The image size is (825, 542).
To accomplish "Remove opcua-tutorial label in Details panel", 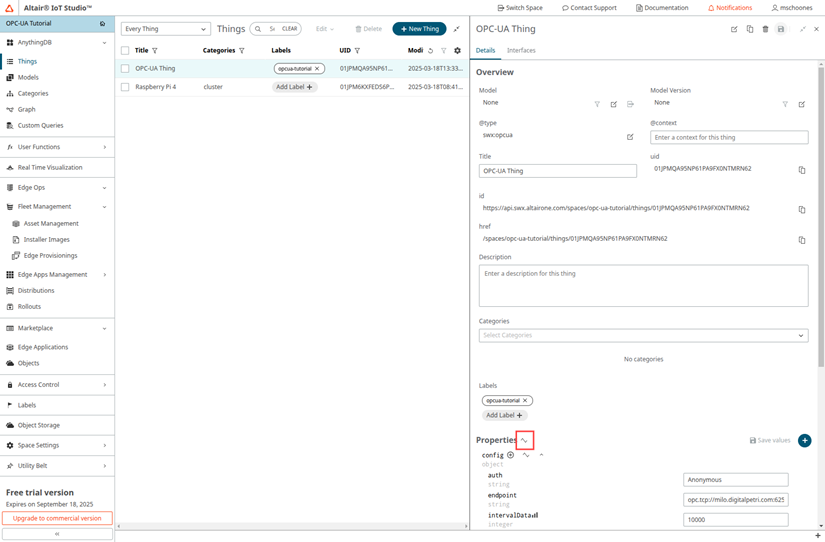I will 525,400.
